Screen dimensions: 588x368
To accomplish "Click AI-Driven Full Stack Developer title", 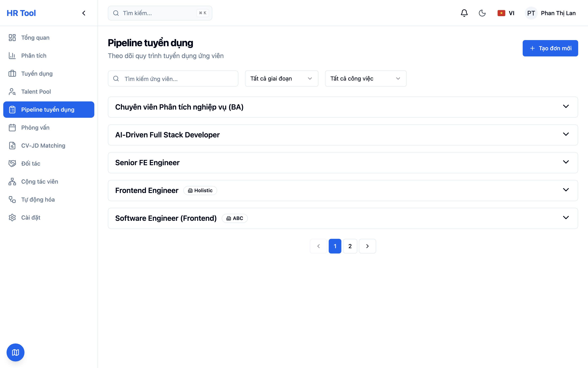I will pos(167,135).
